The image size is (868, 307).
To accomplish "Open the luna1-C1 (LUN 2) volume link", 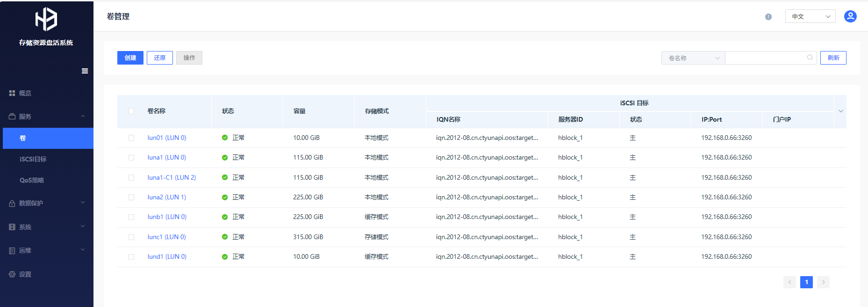I will [x=172, y=177].
